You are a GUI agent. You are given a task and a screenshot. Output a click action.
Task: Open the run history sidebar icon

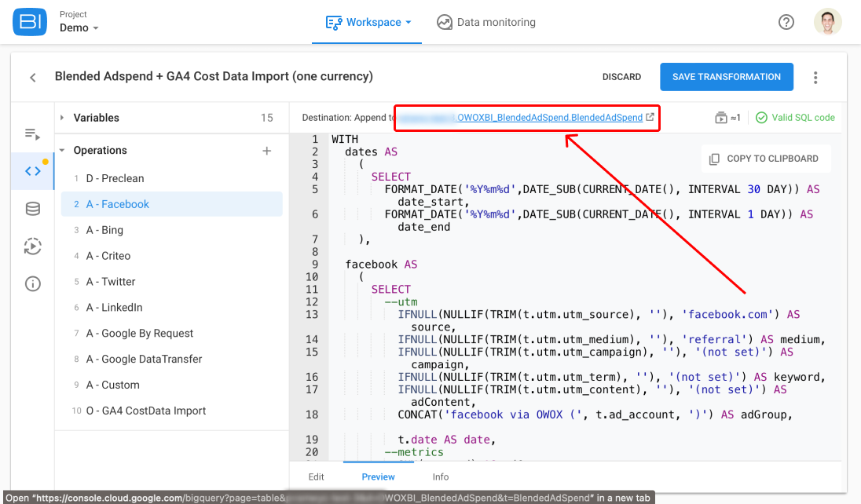(32, 246)
